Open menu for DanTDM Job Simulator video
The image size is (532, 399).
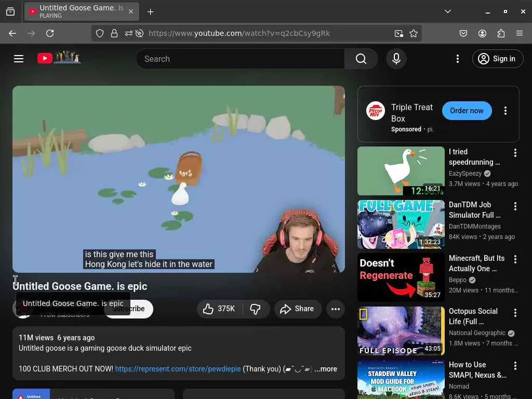tap(515, 206)
